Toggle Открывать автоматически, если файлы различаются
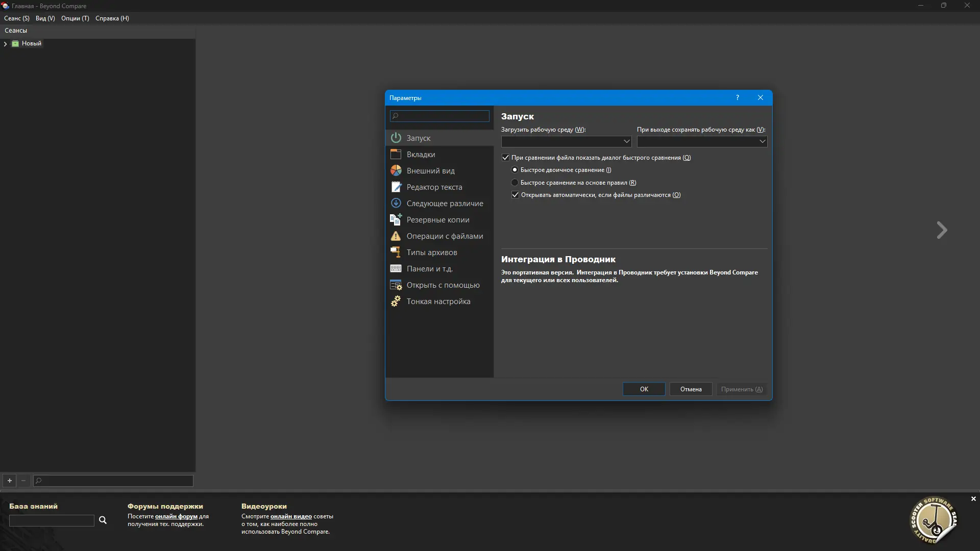Screen dimensions: 980x551 (x=515, y=195)
